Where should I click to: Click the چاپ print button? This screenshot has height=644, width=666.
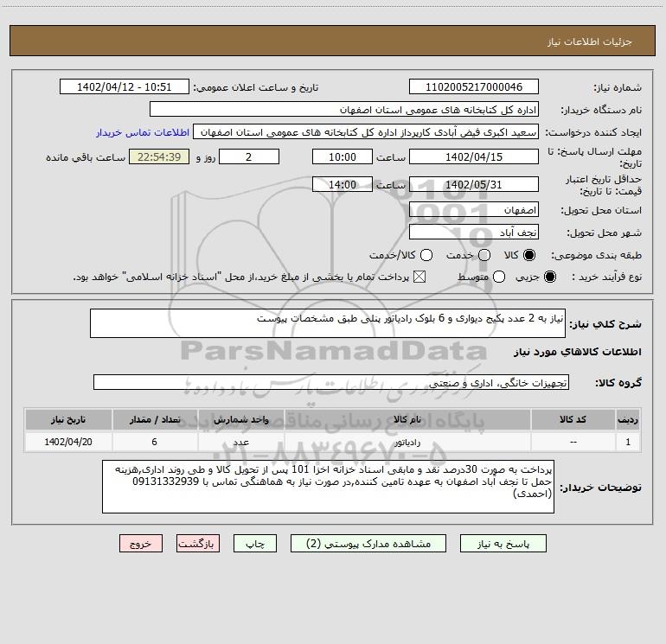coord(255,544)
